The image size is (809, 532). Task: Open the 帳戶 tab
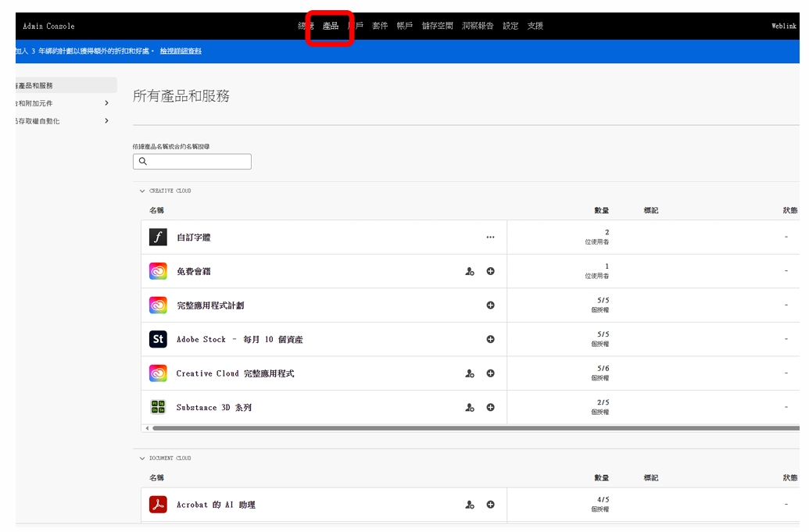coord(405,26)
